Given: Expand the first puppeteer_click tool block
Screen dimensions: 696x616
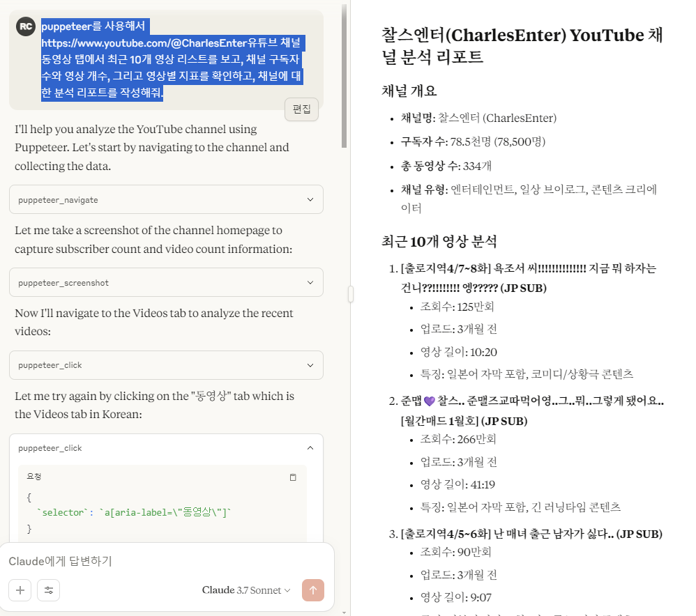Looking at the screenshot, I should point(166,365).
